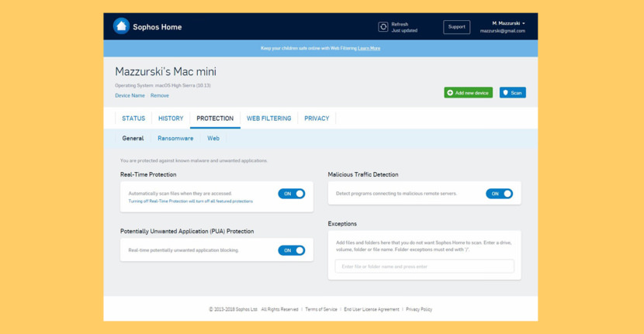Click the Support button
The image size is (644, 334).
pyautogui.click(x=457, y=27)
